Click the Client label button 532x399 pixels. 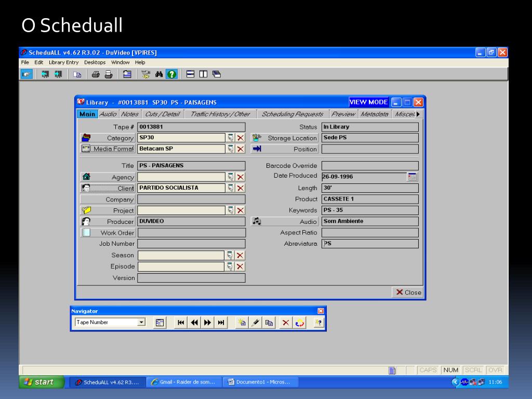[108, 188]
